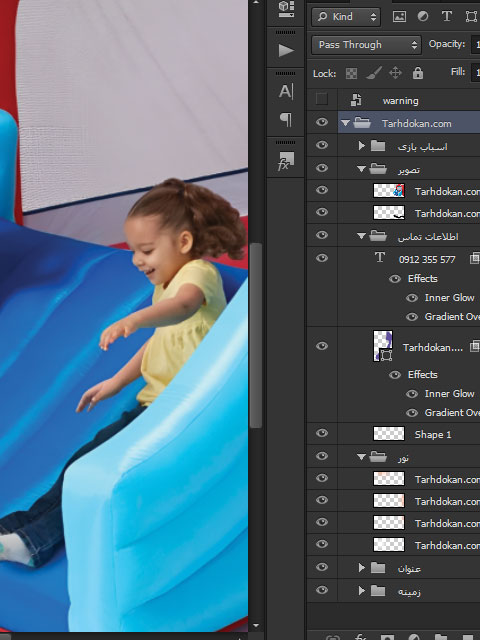Click Gradient Overlay under 0912 355 577 layer
This screenshot has width=480, height=640.
(x=452, y=316)
